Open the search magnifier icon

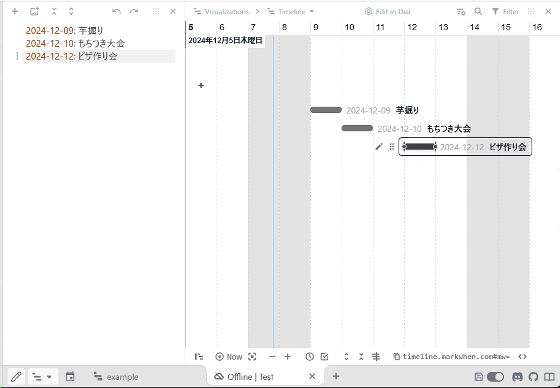(478, 11)
